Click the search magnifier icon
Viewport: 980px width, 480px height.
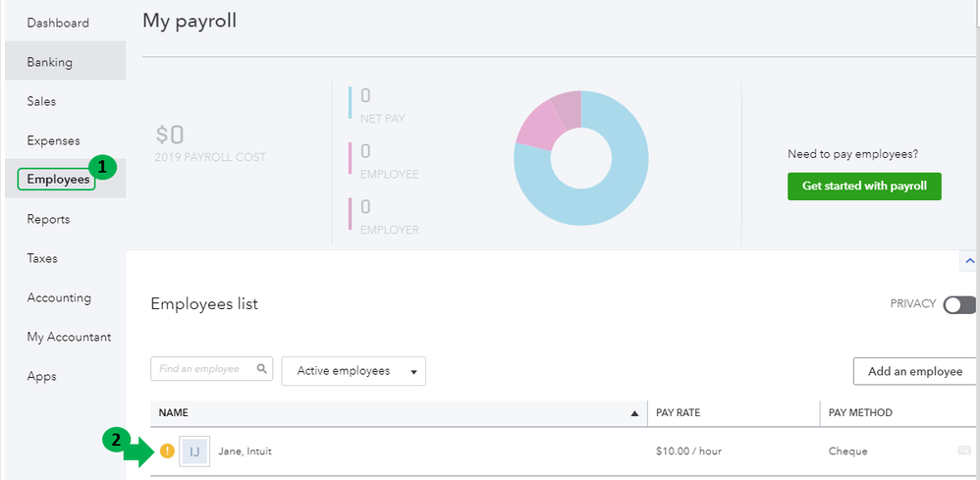[262, 369]
